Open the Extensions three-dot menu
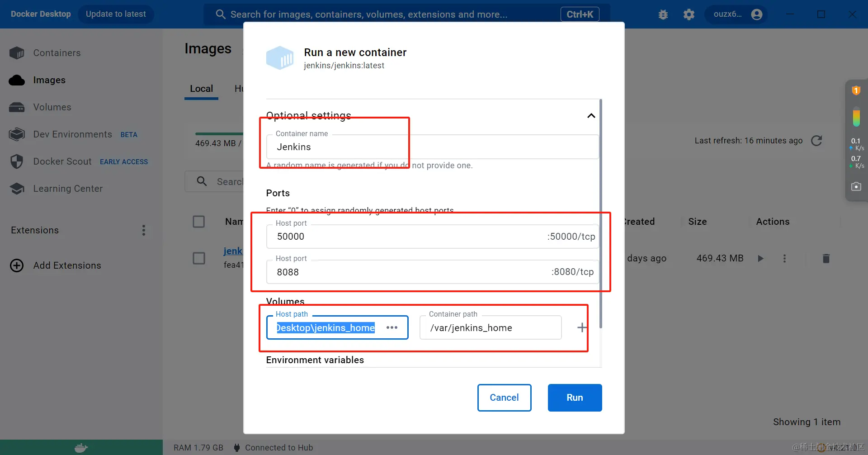The image size is (868, 455). tap(144, 231)
